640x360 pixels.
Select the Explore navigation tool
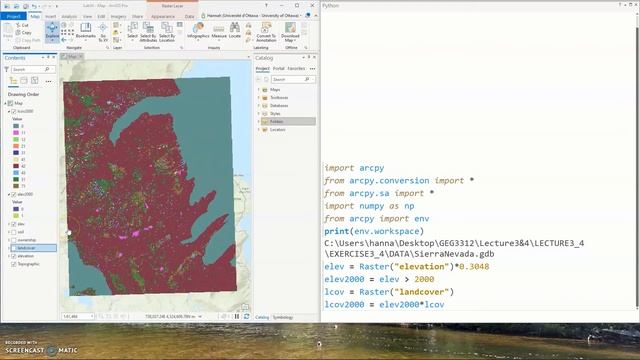(52, 31)
